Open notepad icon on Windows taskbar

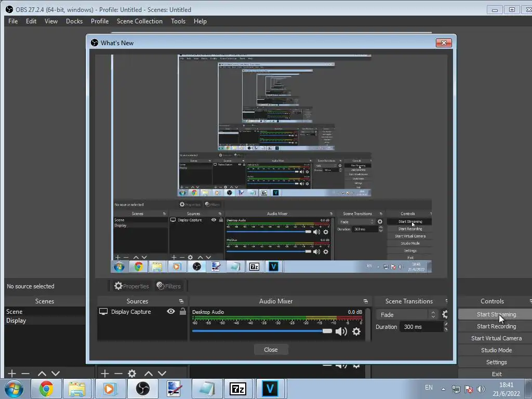click(207, 389)
